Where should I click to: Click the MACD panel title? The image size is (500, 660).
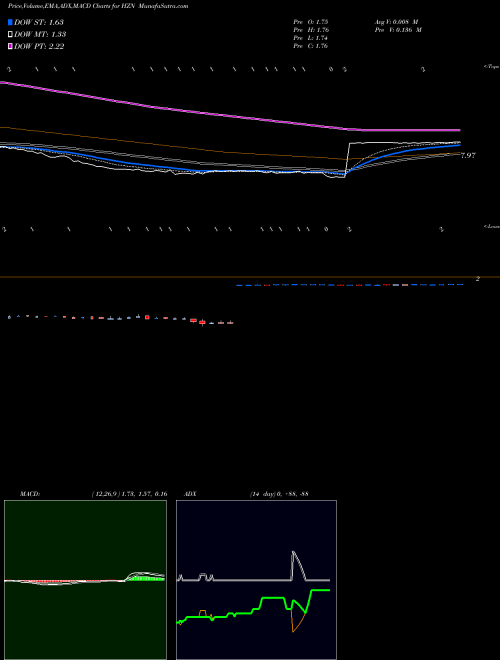click(x=30, y=494)
